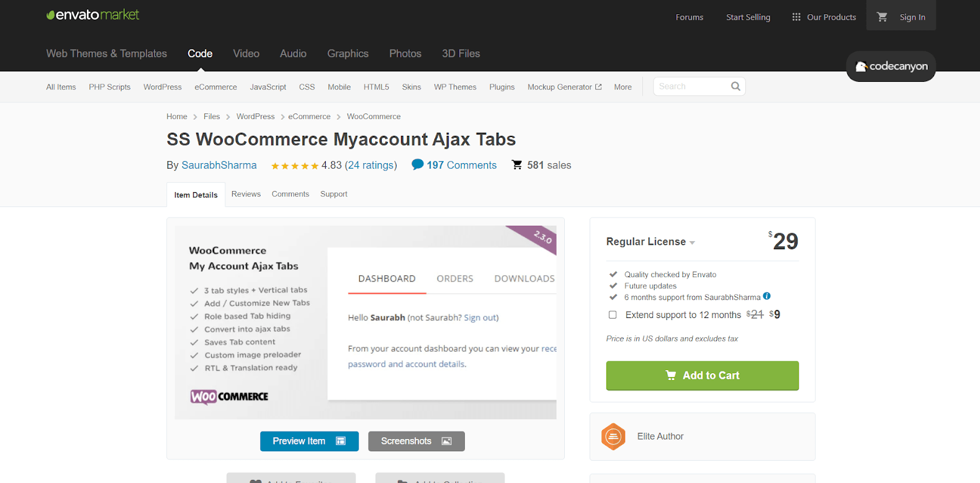Open eCommerce category in sub navigation
Viewport: 980px width, 483px height.
click(216, 87)
